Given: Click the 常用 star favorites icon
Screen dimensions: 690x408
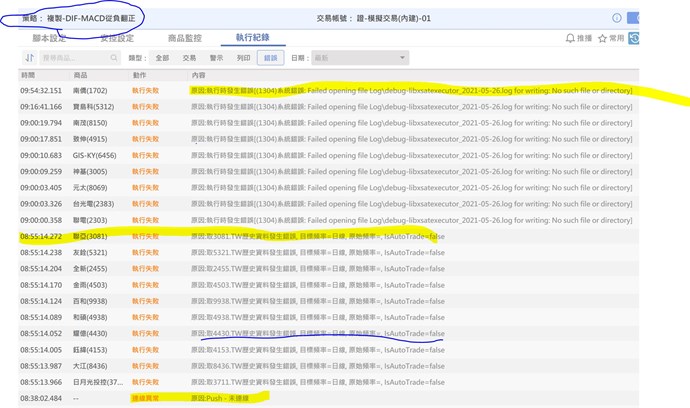Looking at the screenshot, I should tap(602, 38).
